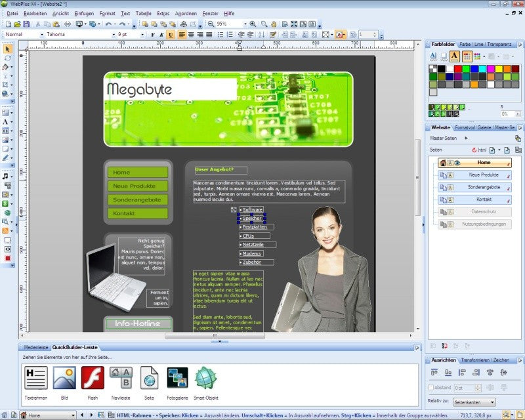The image size is (525, 420).
Task: Click the Netzteile link on canvas
Action: tap(253, 245)
